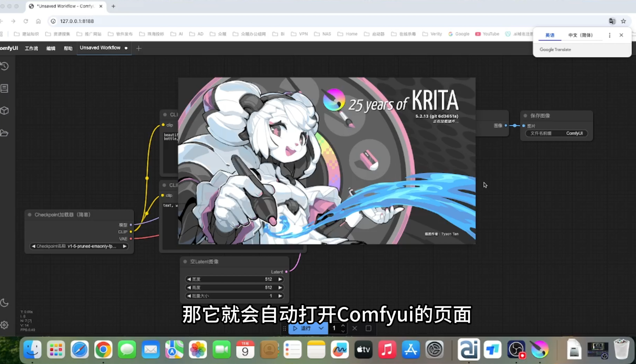This screenshot has width=636, height=364.
Task: Open the model library cube icon
Action: click(5, 111)
